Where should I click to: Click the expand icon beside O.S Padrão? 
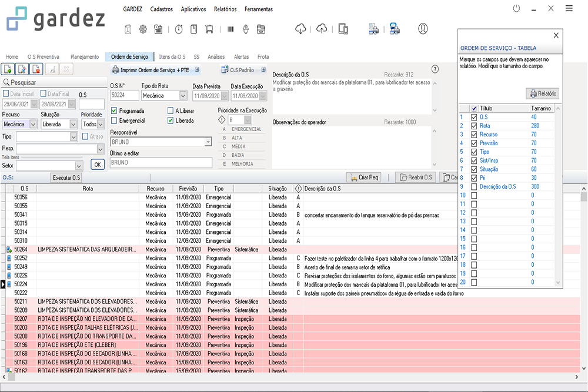click(x=263, y=70)
